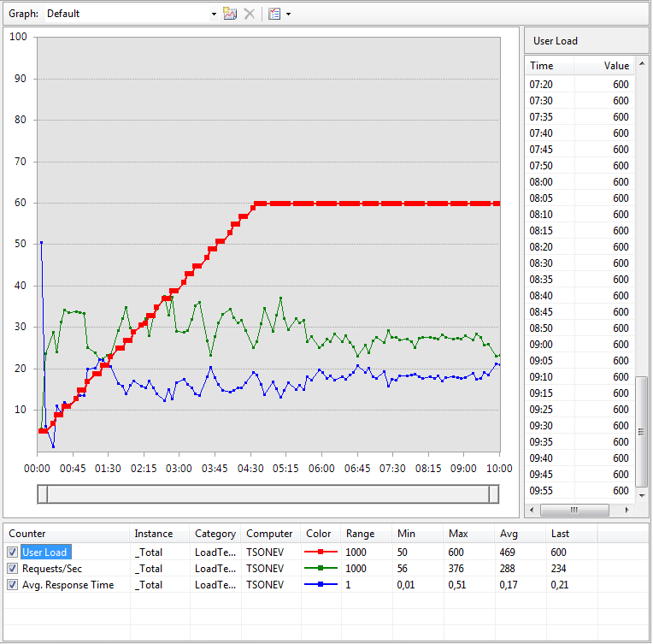This screenshot has height=644, width=653.
Task: Click the data panel scroll up arrow
Action: [x=642, y=64]
